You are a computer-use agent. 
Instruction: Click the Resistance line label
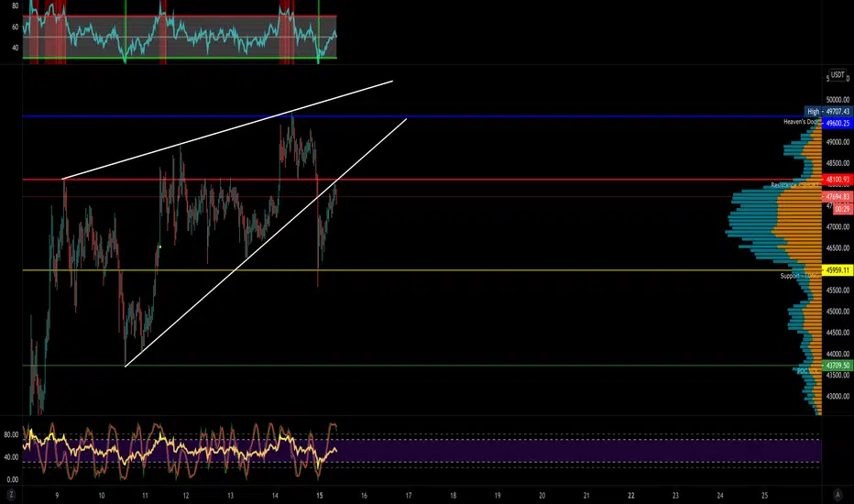tap(794, 185)
